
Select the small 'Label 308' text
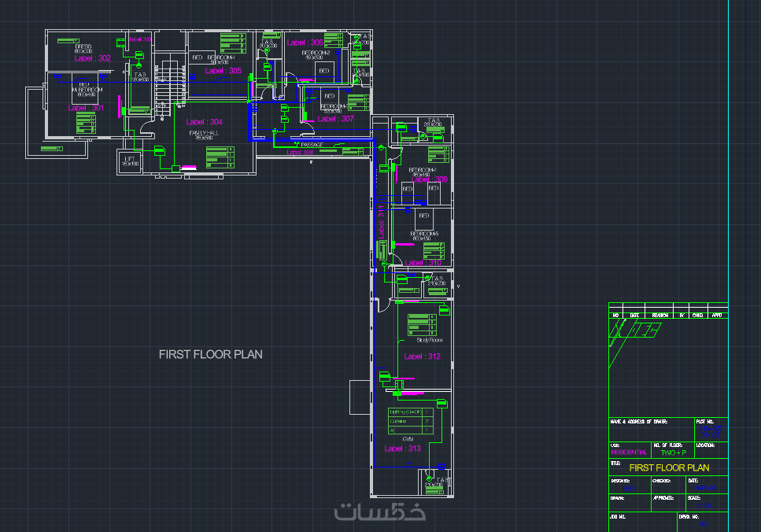300,153
